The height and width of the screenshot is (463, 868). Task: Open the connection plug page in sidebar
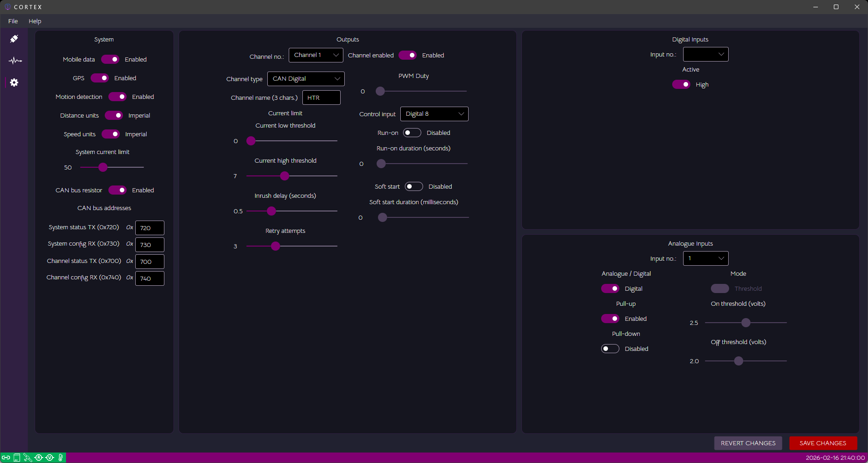14,39
